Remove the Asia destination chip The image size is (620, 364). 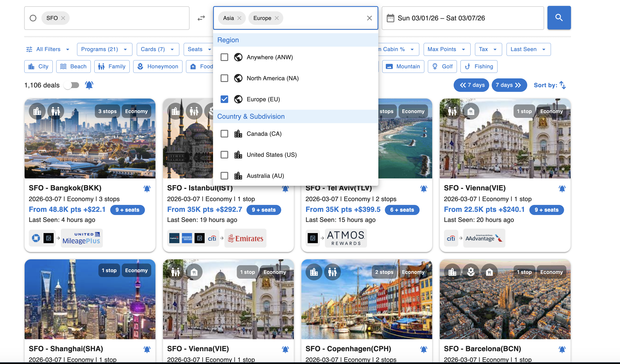[239, 18]
